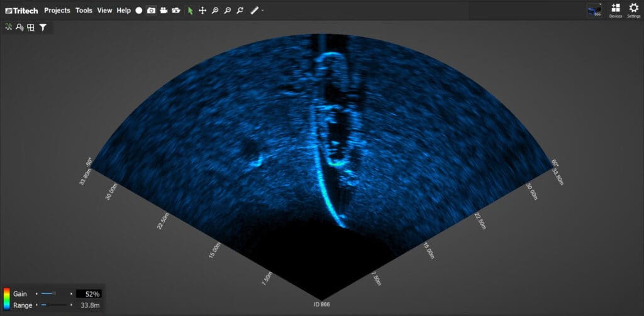Open the Tools menu

pos(84,11)
